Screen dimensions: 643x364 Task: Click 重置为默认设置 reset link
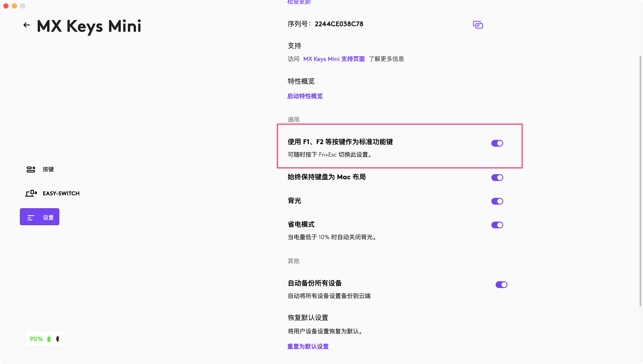pos(308,346)
